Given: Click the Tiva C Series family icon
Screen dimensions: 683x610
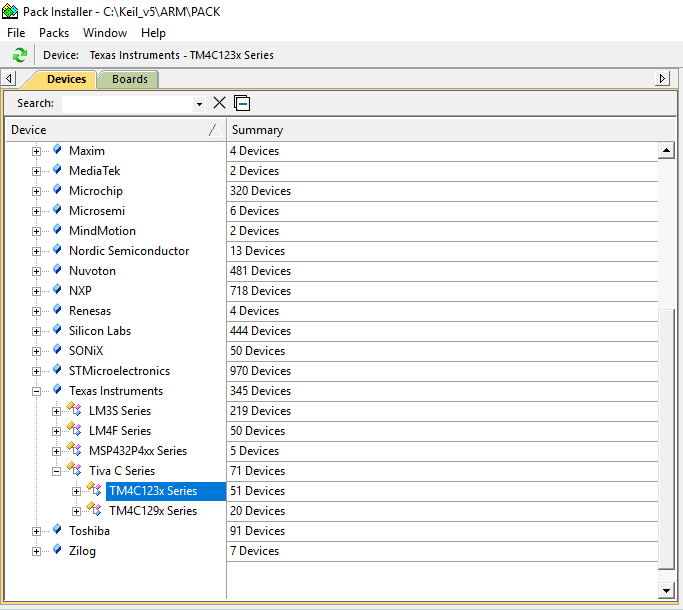Looking at the screenshot, I should [74, 470].
